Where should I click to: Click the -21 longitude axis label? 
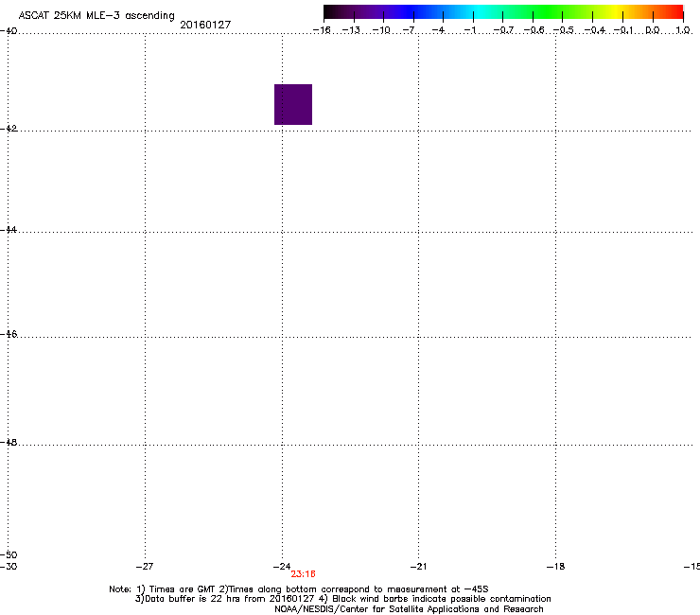[x=418, y=567]
